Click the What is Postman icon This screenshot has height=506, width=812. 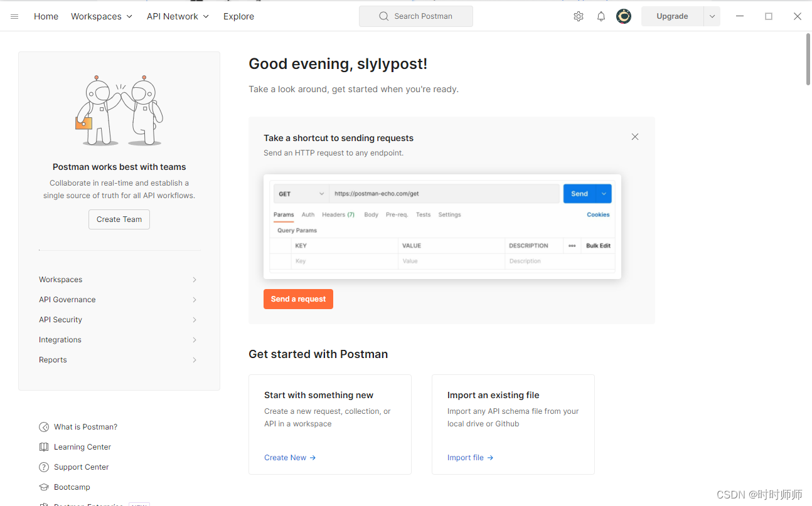tap(44, 427)
